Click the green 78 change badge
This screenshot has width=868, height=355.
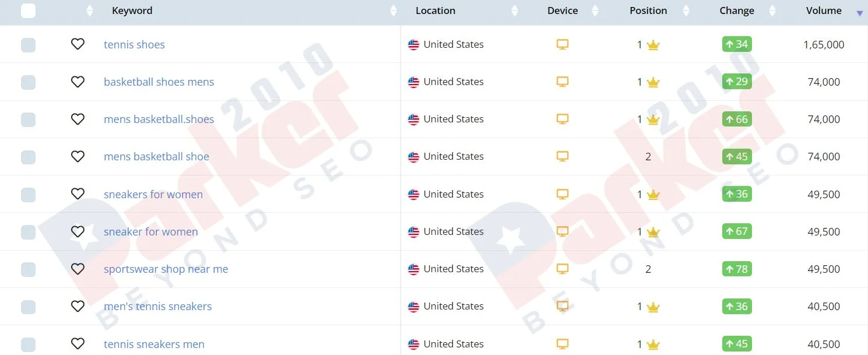coord(737,269)
